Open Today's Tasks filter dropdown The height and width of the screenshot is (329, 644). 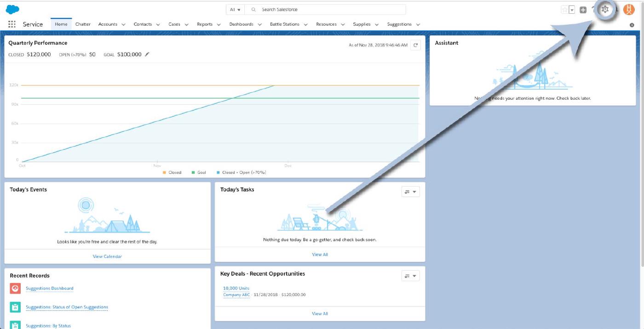coord(410,192)
